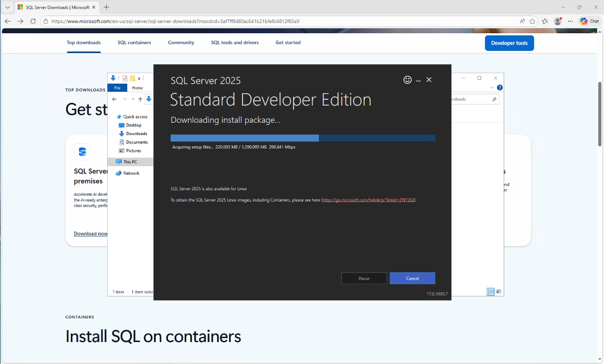Open SQL tools and drivers tab
The height and width of the screenshot is (364, 604).
[x=234, y=43]
